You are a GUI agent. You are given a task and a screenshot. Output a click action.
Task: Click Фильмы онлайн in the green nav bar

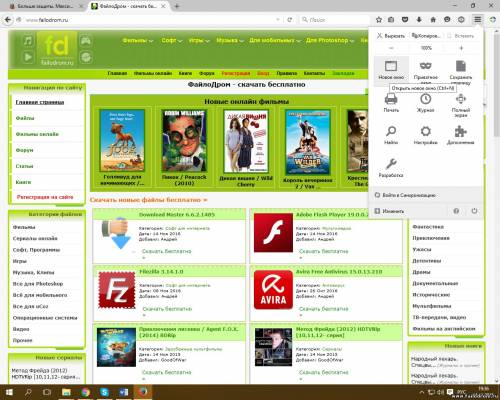point(153,73)
